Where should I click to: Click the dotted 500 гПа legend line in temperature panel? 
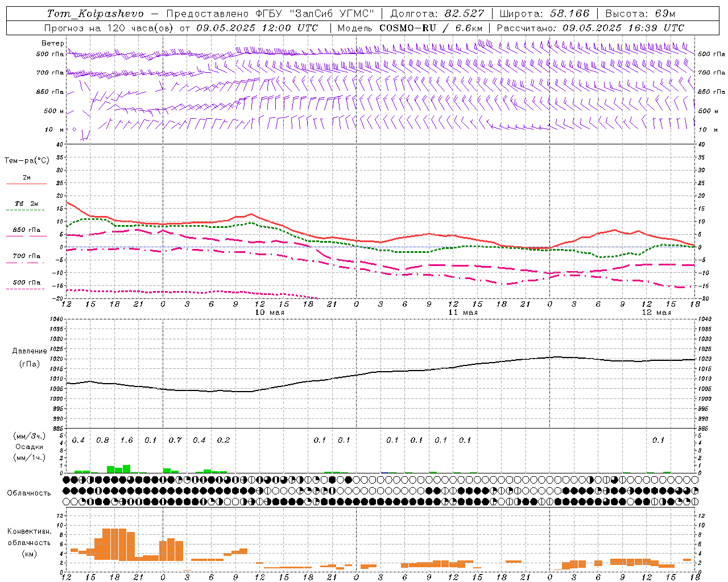pyautogui.click(x=26, y=289)
